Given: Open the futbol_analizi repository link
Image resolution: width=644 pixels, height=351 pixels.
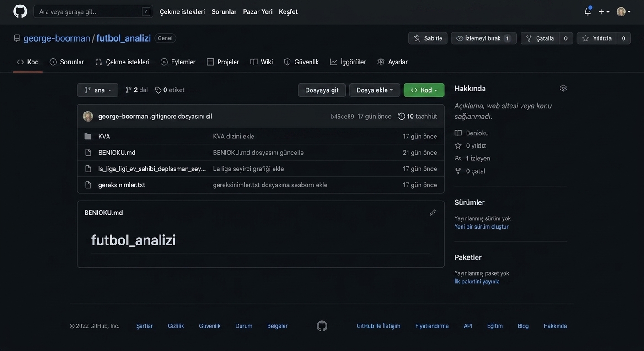Looking at the screenshot, I should [x=123, y=38].
